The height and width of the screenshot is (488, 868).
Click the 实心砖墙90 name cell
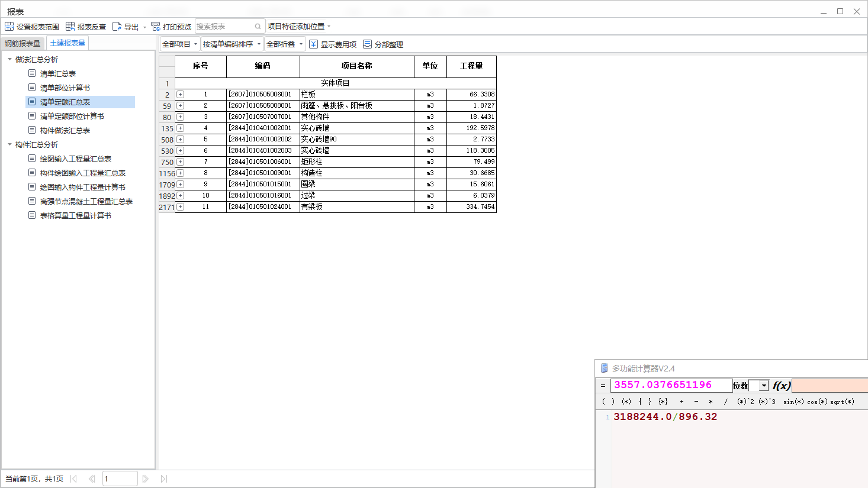357,140
